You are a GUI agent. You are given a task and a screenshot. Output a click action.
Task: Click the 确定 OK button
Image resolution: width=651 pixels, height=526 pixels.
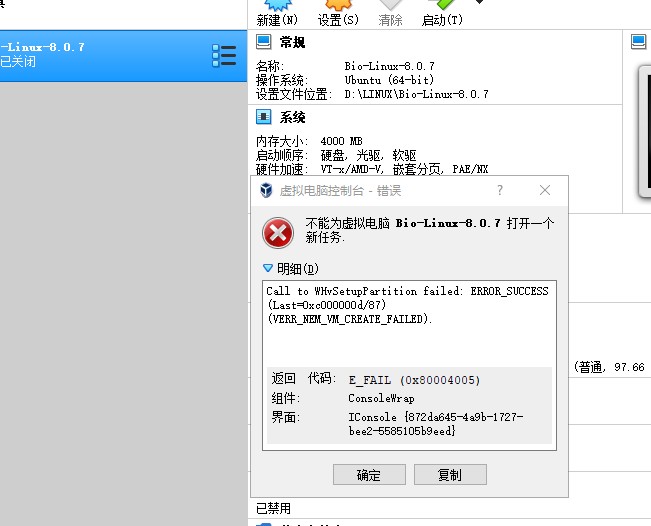(x=369, y=475)
